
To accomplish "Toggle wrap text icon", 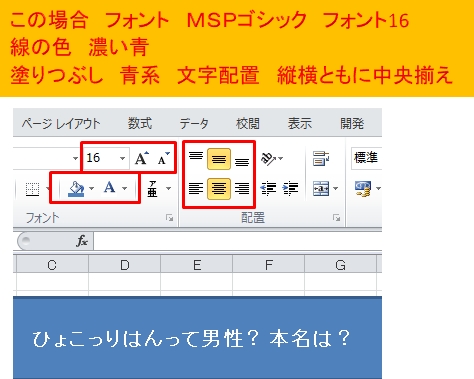I will point(321,158).
